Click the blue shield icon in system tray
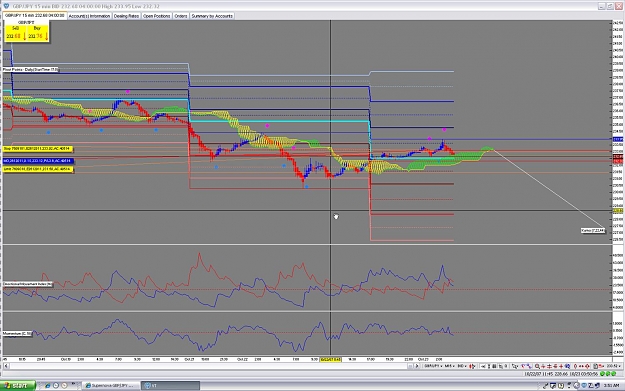The width and height of the screenshot is (625, 391). (x=584, y=386)
